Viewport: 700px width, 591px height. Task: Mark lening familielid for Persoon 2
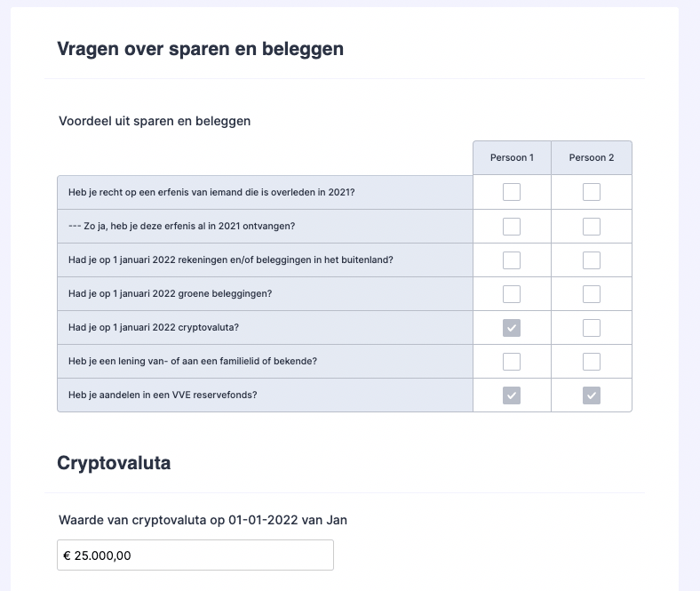592,362
